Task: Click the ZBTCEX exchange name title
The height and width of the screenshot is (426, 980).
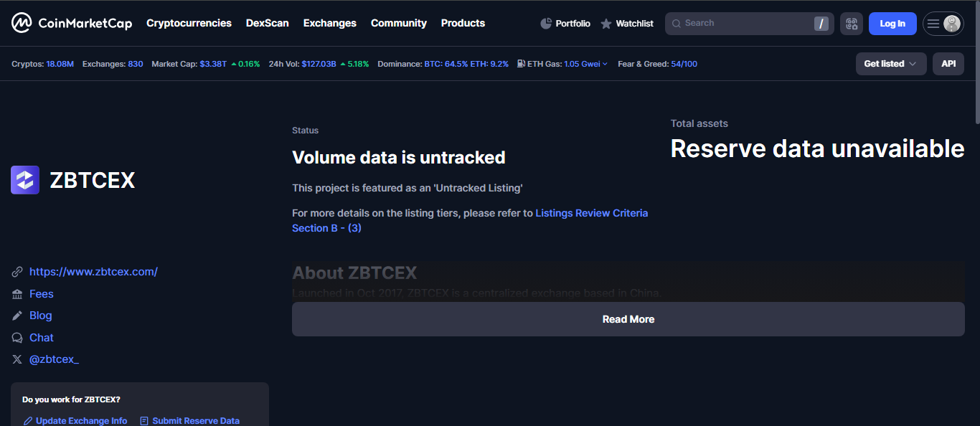Action: point(93,180)
